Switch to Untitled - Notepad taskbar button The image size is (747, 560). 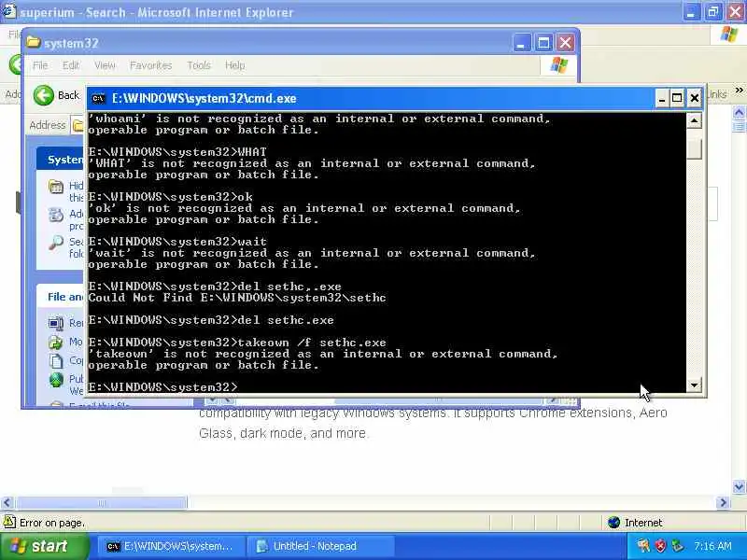320,546
